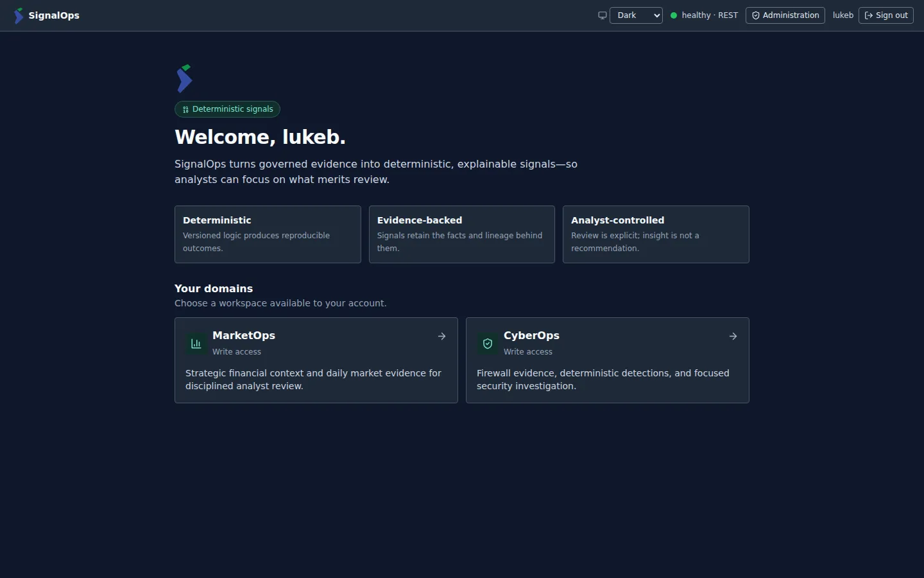Click the sign out arrow icon
This screenshot has width=924, height=578.
pos(869,15)
